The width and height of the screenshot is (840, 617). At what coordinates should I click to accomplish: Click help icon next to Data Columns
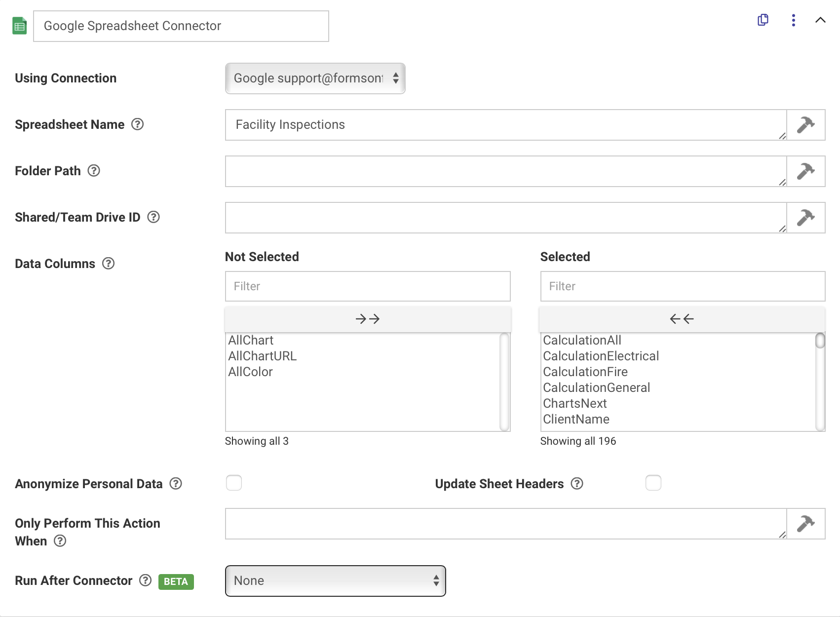click(x=109, y=264)
